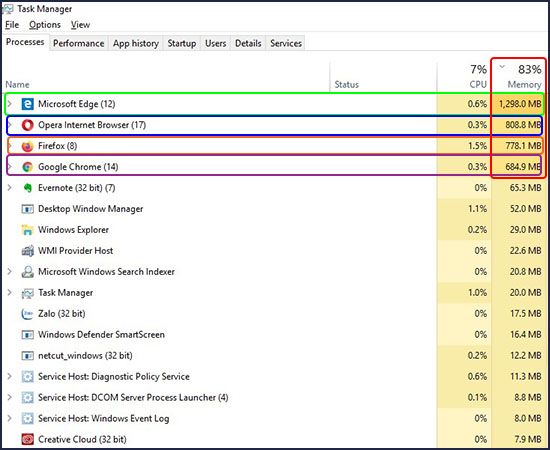Expand the Opera Internet Browser group
Screen dimensions: 550x450
[10, 125]
